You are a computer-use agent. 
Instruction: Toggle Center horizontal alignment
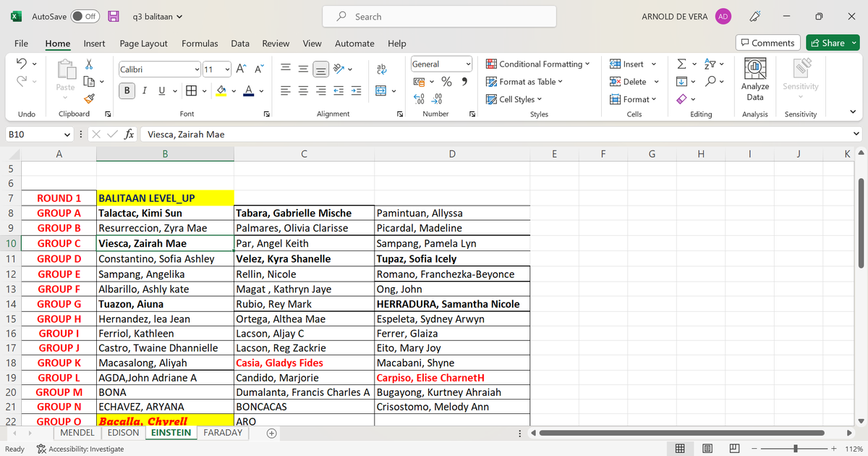click(303, 90)
